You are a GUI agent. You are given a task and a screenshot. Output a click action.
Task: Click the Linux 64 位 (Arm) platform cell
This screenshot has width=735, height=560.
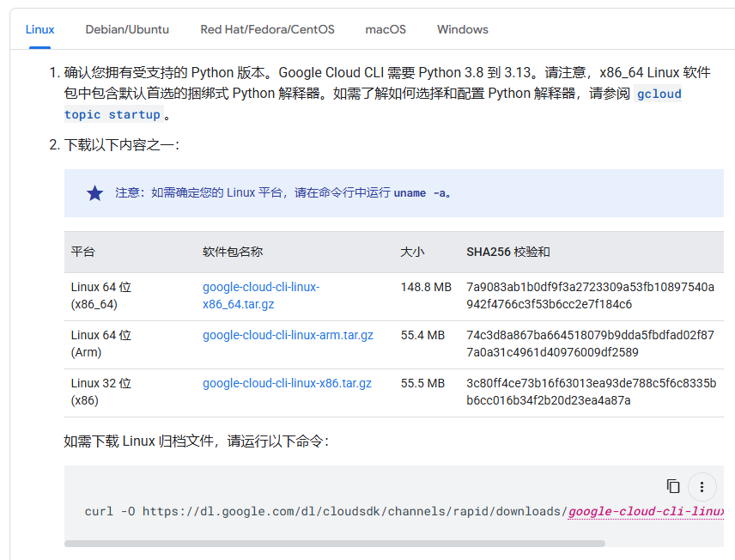tap(100, 344)
